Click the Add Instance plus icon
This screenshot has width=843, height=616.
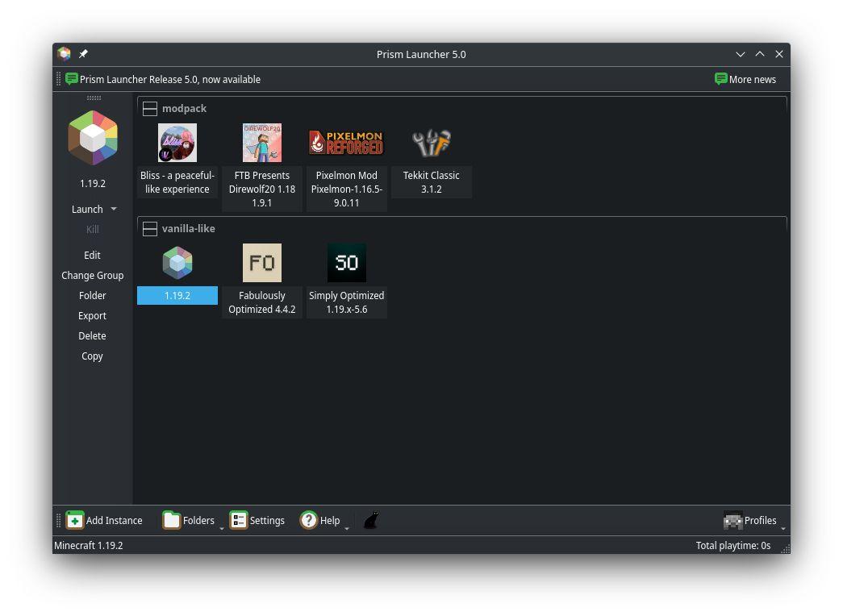(75, 520)
